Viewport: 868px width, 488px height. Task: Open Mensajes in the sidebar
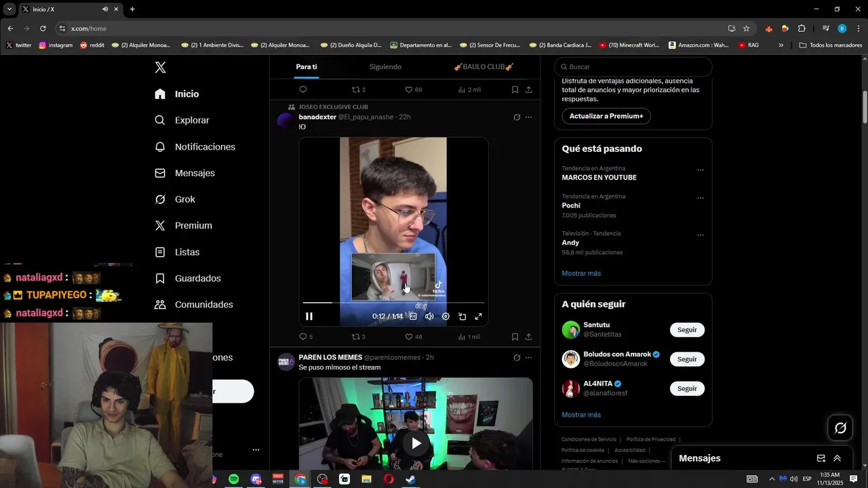[184, 173]
